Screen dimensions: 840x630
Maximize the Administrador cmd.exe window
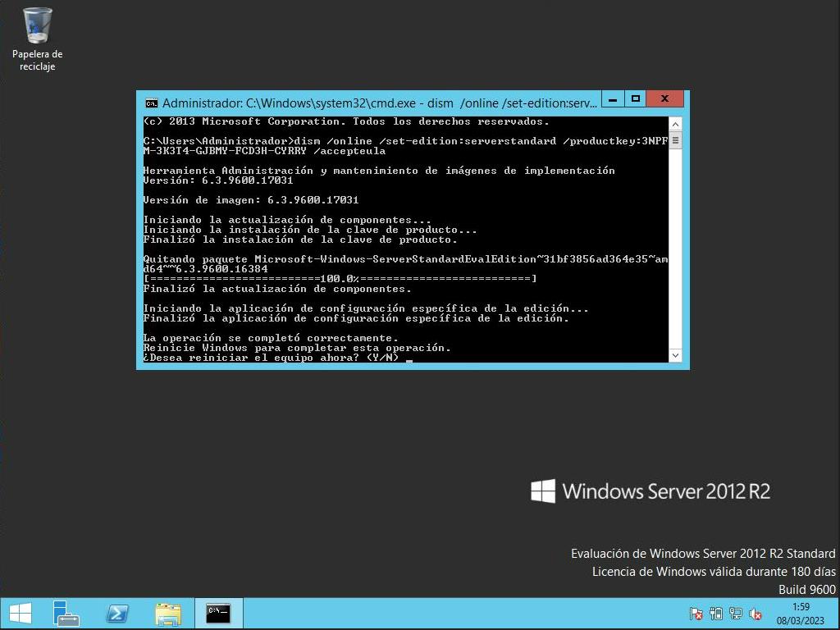tap(636, 99)
